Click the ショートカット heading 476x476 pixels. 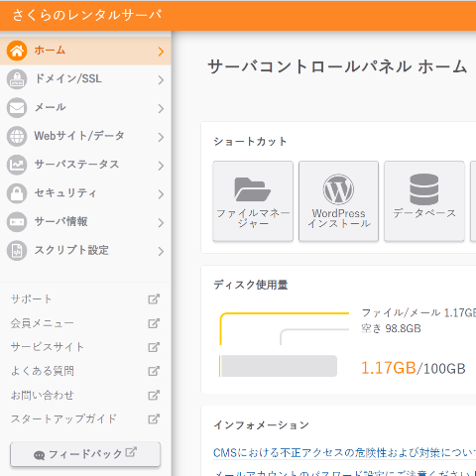(250, 142)
